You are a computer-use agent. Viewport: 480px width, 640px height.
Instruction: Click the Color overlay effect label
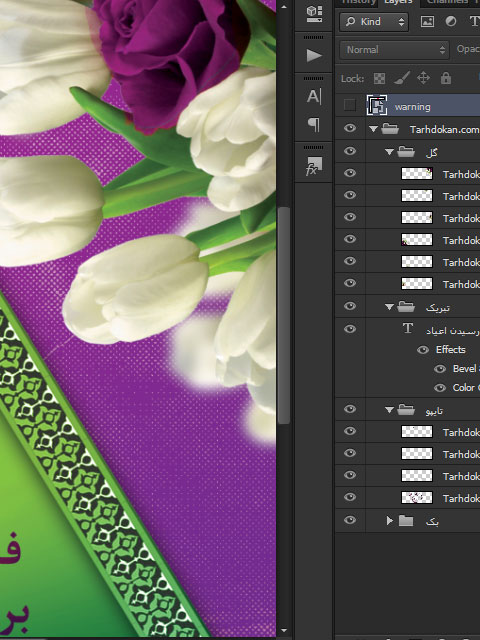click(x=466, y=388)
